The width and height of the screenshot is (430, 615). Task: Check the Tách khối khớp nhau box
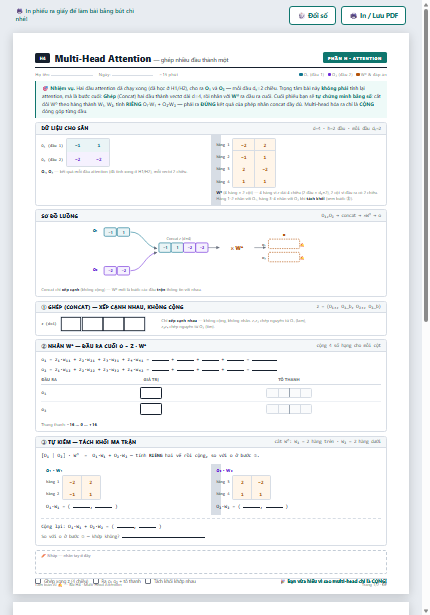(148, 581)
